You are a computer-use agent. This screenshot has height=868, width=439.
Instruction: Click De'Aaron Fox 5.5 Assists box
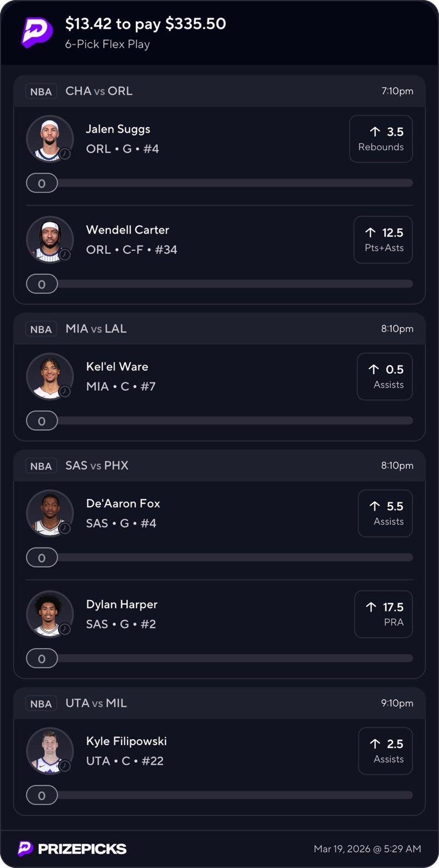click(x=385, y=513)
